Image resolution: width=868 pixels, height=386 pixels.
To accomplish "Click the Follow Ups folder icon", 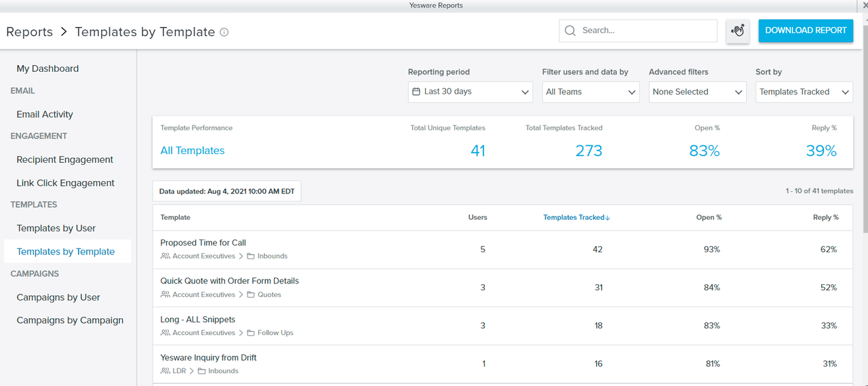I will [251, 333].
